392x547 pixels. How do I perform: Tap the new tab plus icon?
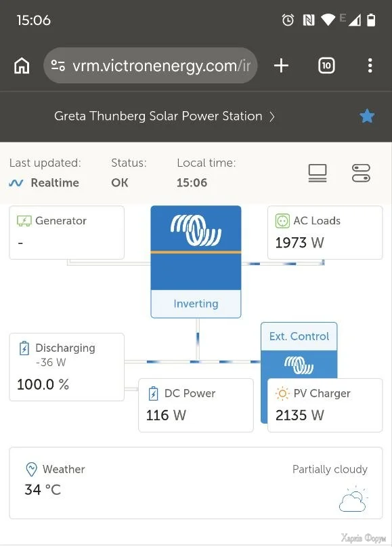pyautogui.click(x=281, y=66)
